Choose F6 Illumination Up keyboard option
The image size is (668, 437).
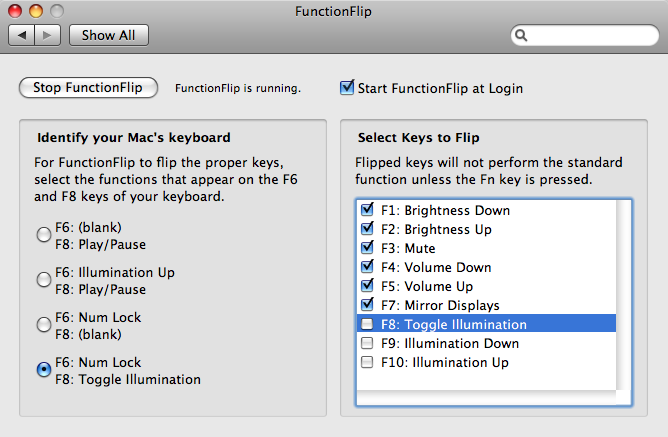pos(44,280)
